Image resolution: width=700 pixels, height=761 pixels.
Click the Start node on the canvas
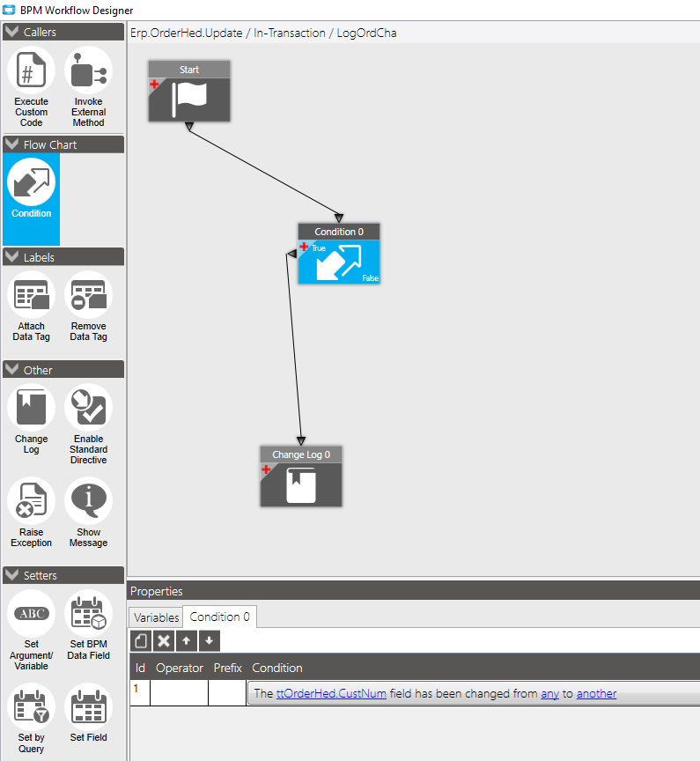coord(189,91)
